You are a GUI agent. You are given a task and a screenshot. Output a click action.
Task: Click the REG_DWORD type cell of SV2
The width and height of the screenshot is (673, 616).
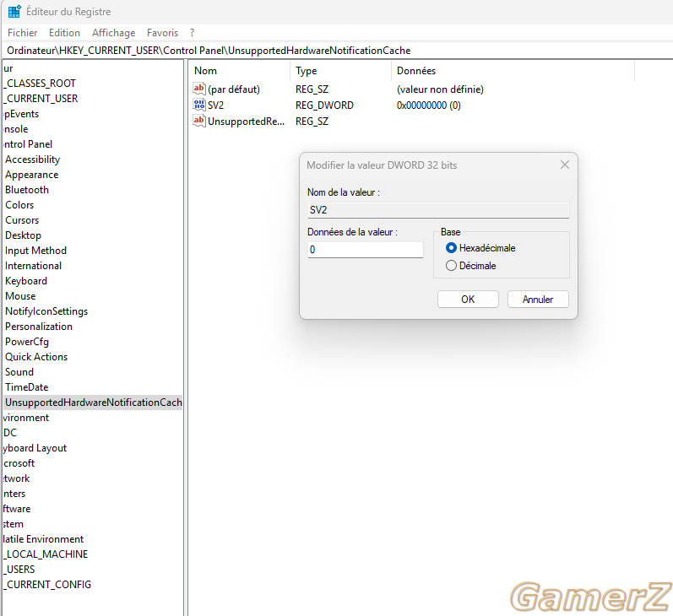(x=324, y=105)
